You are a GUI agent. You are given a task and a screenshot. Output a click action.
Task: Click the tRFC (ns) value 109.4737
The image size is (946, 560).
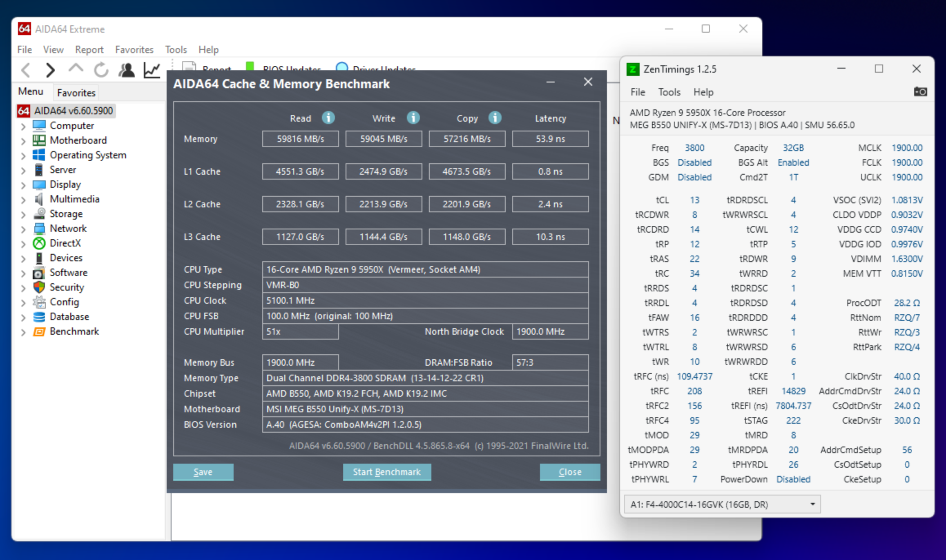pos(694,376)
